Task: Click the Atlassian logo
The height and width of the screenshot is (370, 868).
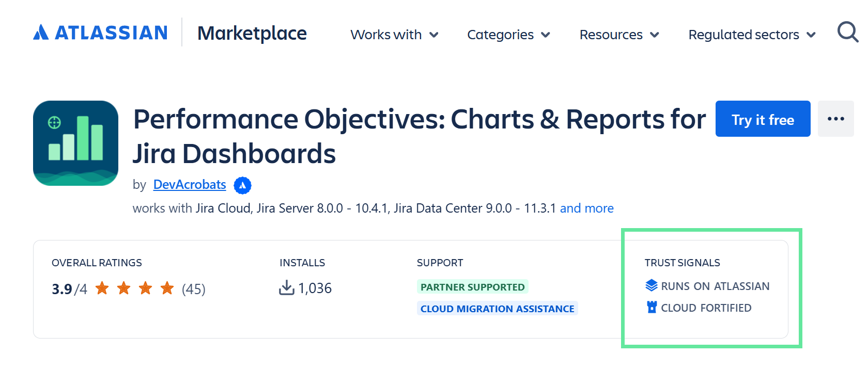Action: point(100,33)
